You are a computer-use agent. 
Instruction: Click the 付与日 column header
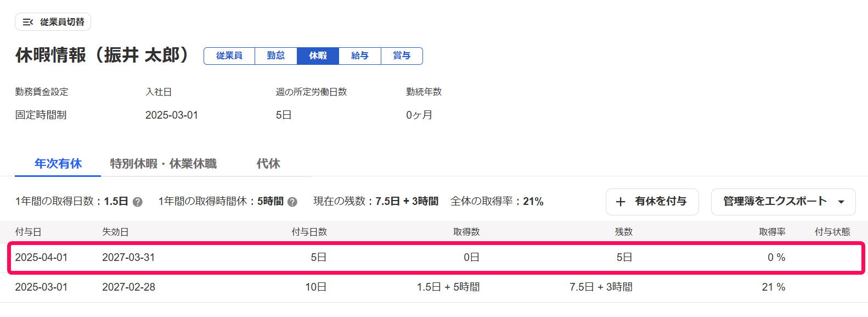pos(29,232)
